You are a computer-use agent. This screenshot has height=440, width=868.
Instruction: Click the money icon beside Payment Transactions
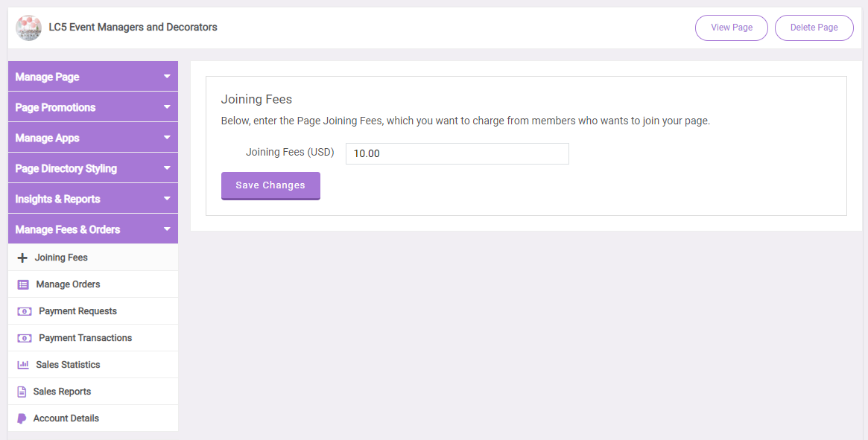pyautogui.click(x=25, y=338)
